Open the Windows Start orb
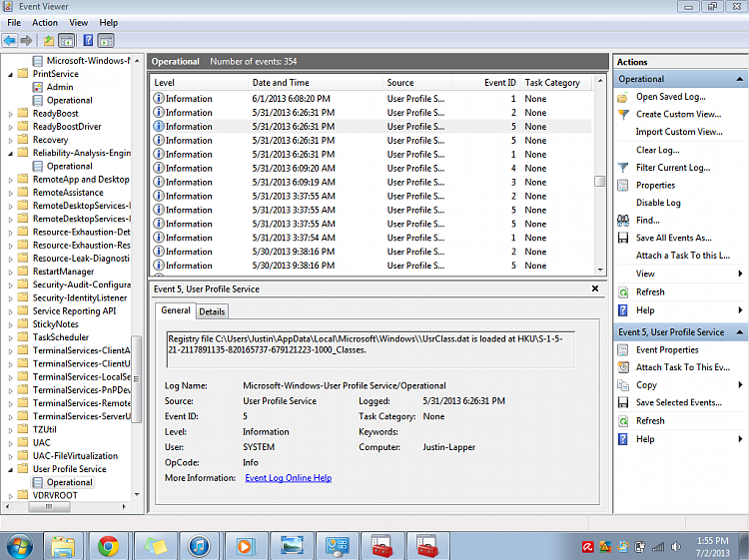The image size is (749, 560). pos(20,546)
